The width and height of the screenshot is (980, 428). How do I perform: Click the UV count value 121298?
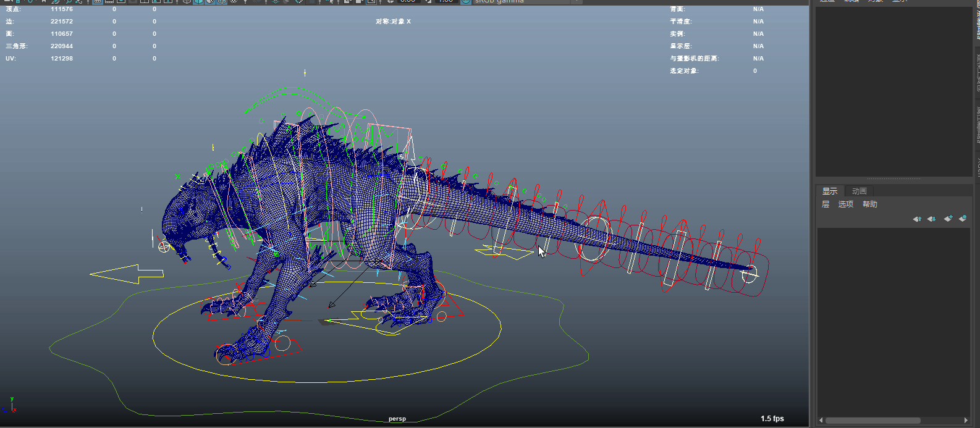coord(62,59)
